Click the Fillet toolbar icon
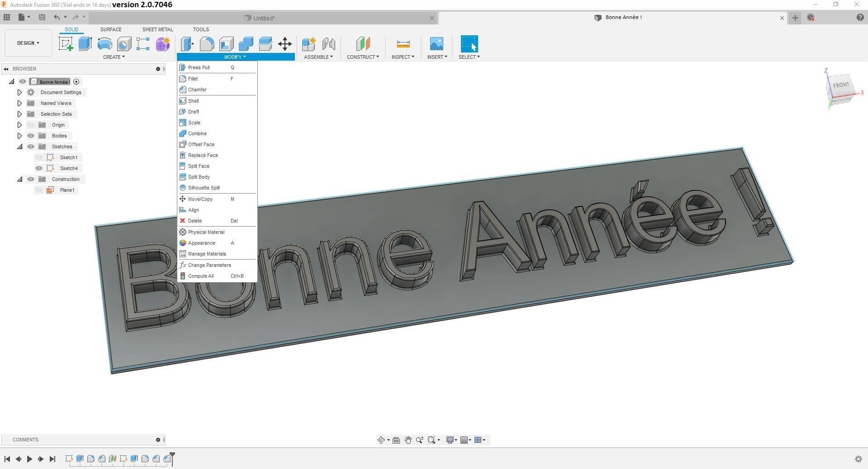 click(207, 44)
